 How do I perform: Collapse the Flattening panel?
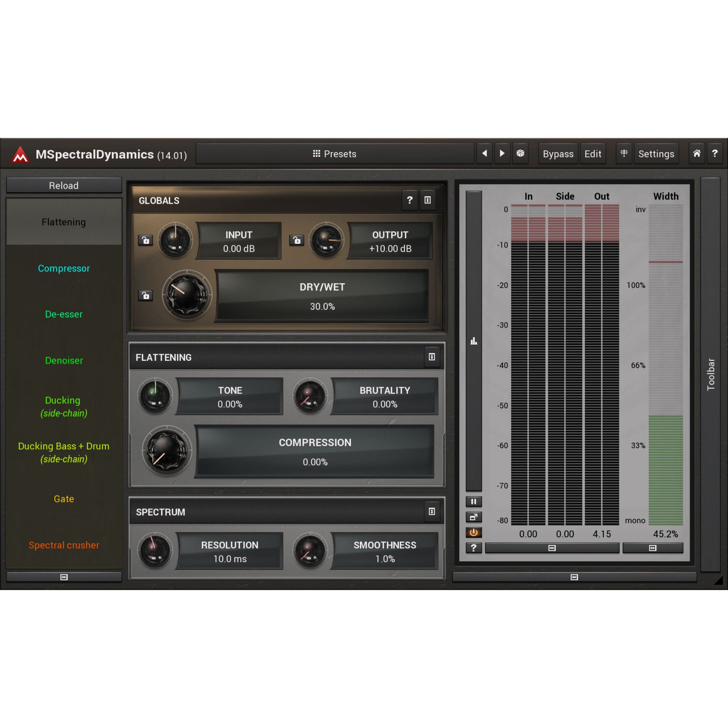(432, 357)
